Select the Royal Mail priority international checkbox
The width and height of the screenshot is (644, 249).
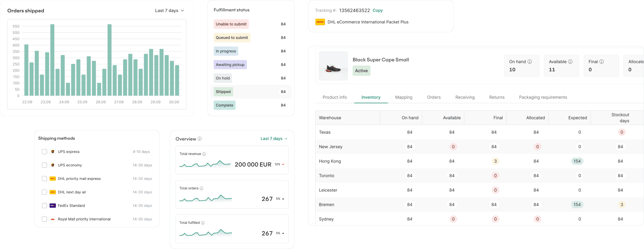[44, 219]
